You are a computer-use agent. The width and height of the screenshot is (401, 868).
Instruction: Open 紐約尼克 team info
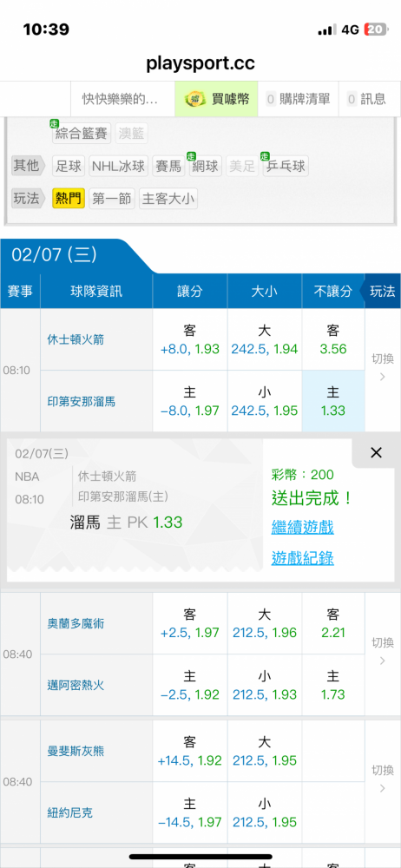pyautogui.click(x=70, y=812)
